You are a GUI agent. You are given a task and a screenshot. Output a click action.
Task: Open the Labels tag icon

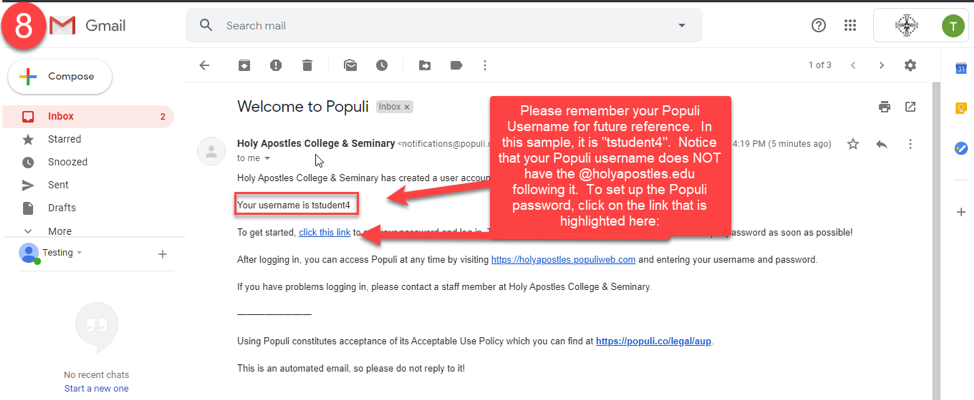(457, 65)
